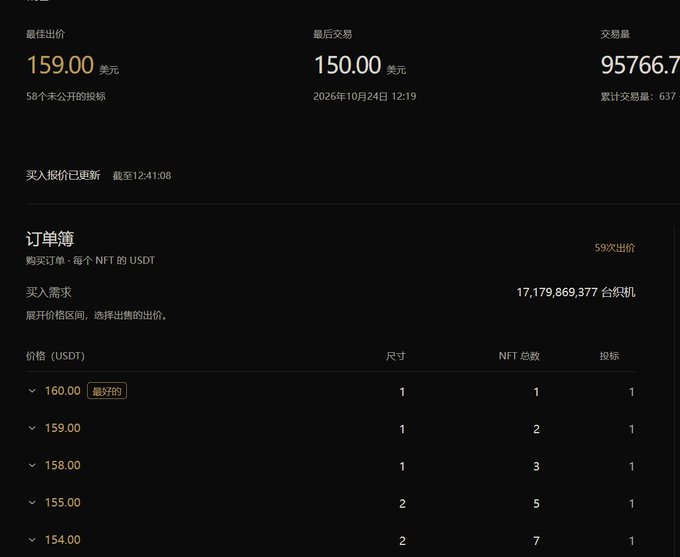The image size is (680, 557).
Task: Select the 154.00 price value
Action: click(62, 540)
